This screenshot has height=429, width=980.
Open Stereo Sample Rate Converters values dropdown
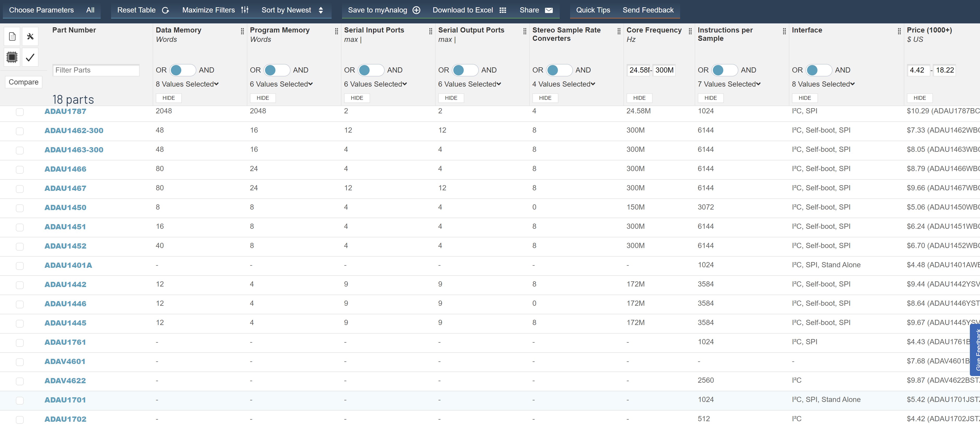(563, 84)
